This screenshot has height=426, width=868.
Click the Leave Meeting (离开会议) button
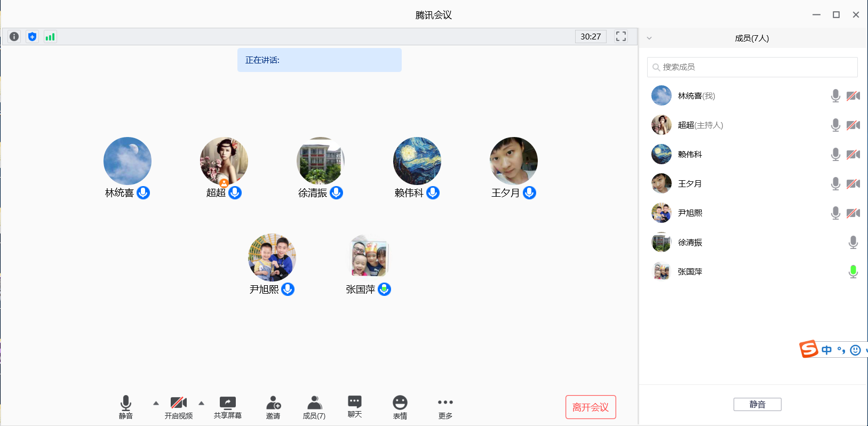[591, 407]
